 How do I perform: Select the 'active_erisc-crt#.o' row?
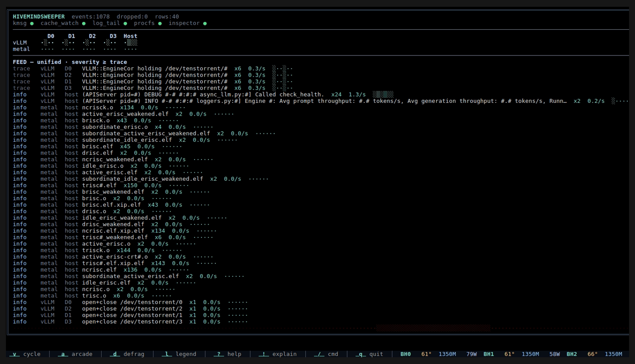113,256
